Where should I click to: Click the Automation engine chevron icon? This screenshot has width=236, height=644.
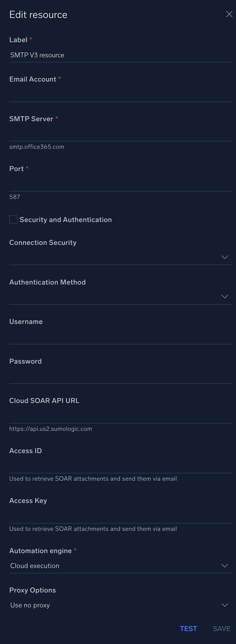coord(225,566)
